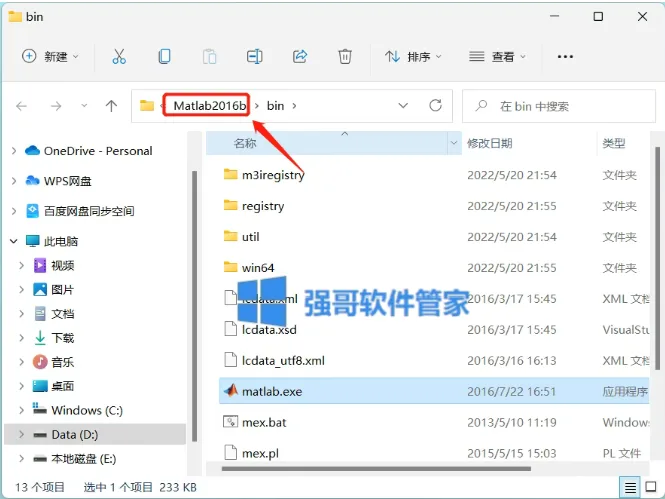The image size is (665, 499).
Task: Open the 下载 folder
Action: click(x=63, y=338)
